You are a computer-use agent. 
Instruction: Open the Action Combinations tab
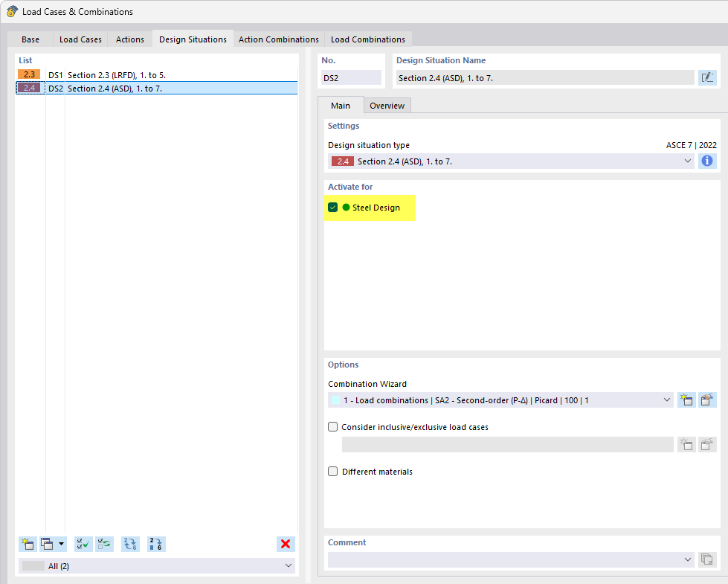279,39
